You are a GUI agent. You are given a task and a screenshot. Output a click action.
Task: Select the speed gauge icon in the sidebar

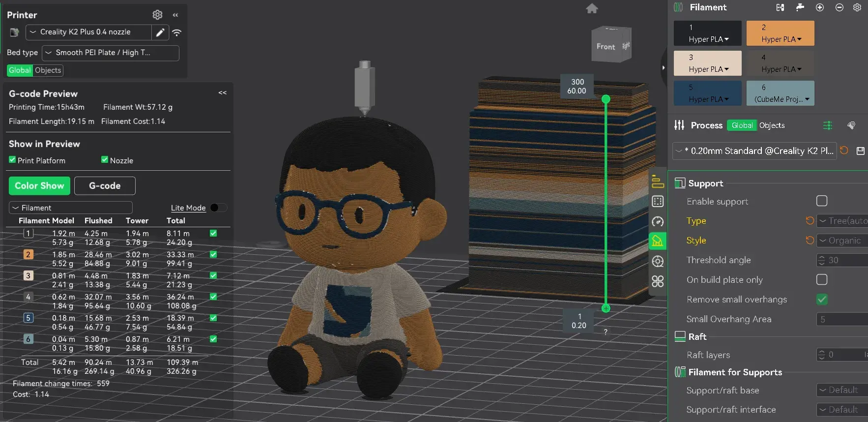658,221
